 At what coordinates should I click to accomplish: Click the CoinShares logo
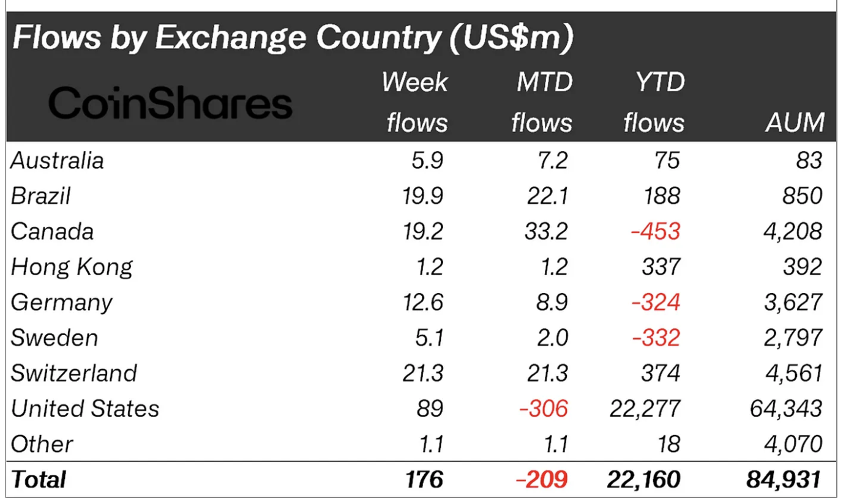[x=170, y=103]
